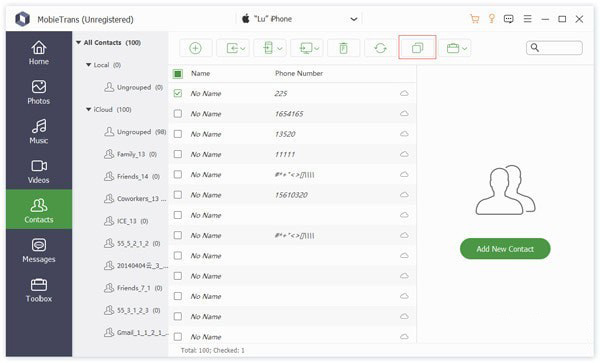This screenshot has height=363, width=600.
Task: Sort by Phone Number column header
Action: coord(299,73)
